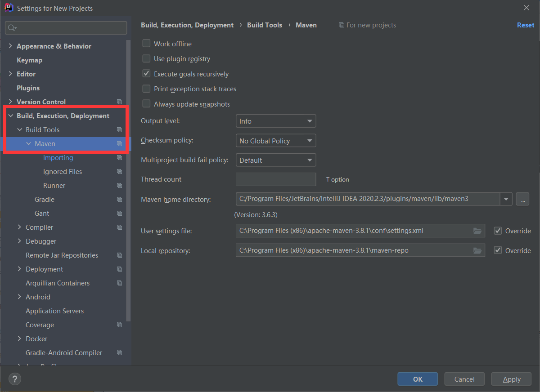The width and height of the screenshot is (540, 392).
Task: Toggle Override for User settings file
Action: 498,231
